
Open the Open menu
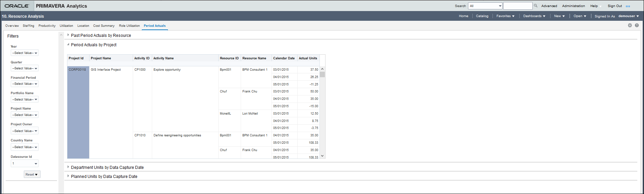pyautogui.click(x=580, y=16)
